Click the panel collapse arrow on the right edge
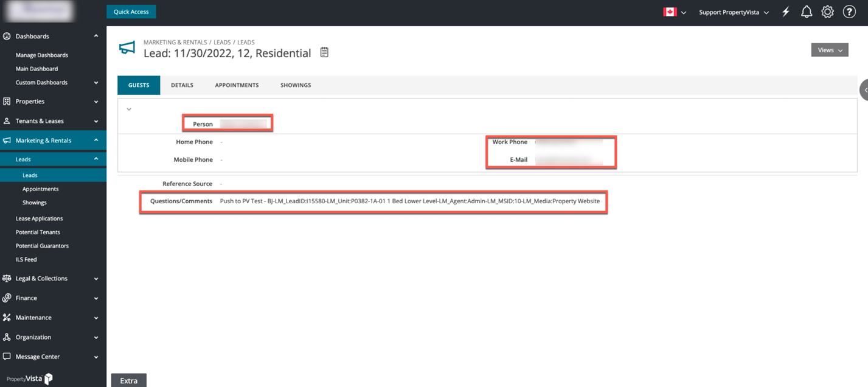The height and width of the screenshot is (387, 868). click(x=864, y=89)
